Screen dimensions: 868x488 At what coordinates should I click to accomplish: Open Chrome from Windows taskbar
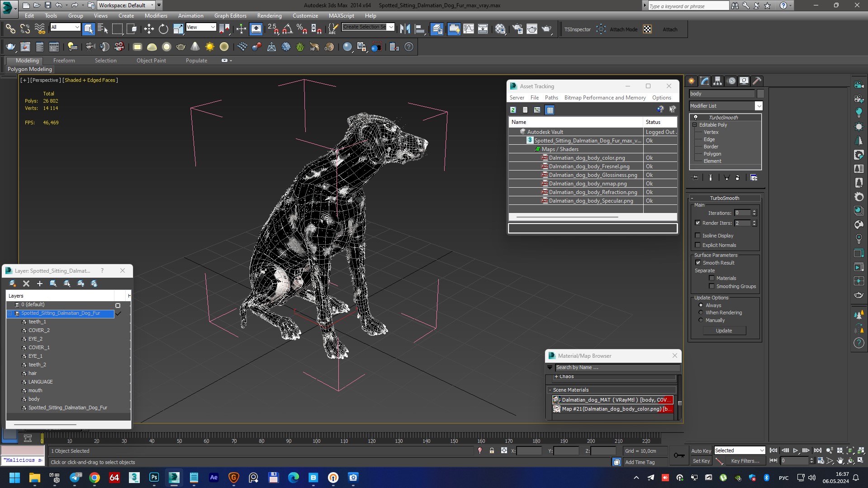95,478
